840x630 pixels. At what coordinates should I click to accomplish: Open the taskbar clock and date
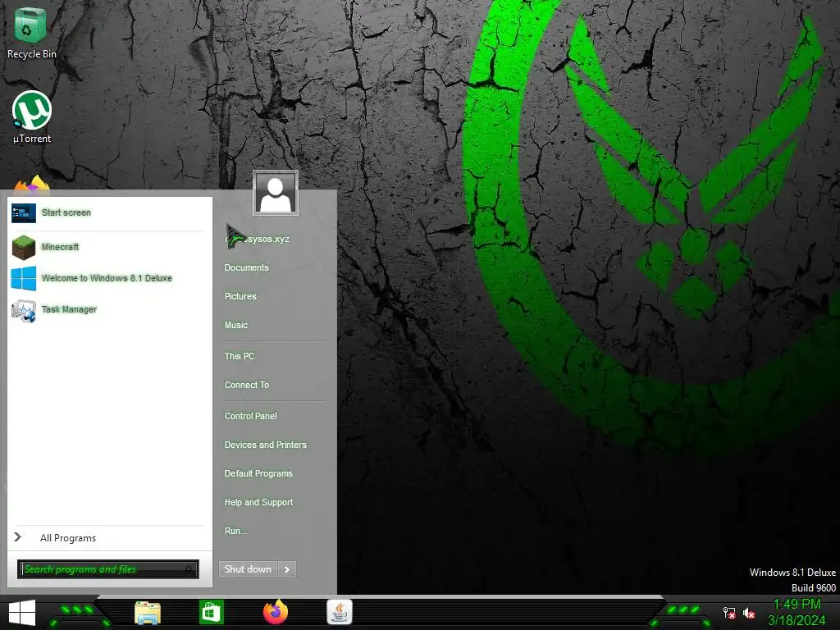[x=797, y=612]
